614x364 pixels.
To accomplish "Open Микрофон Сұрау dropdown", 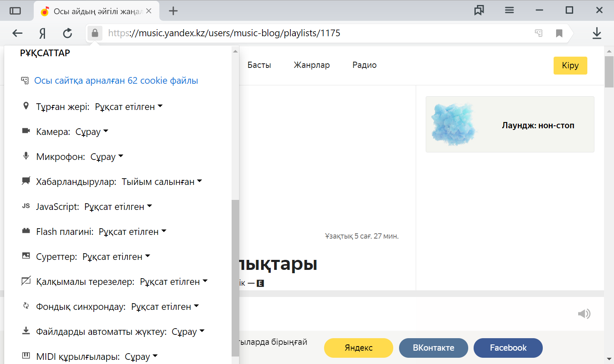I will 107,157.
